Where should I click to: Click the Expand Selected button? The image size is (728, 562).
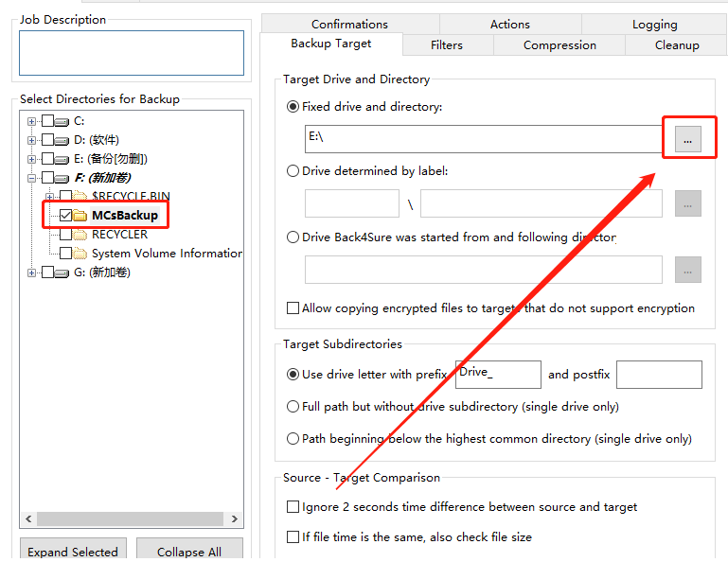tap(73, 552)
